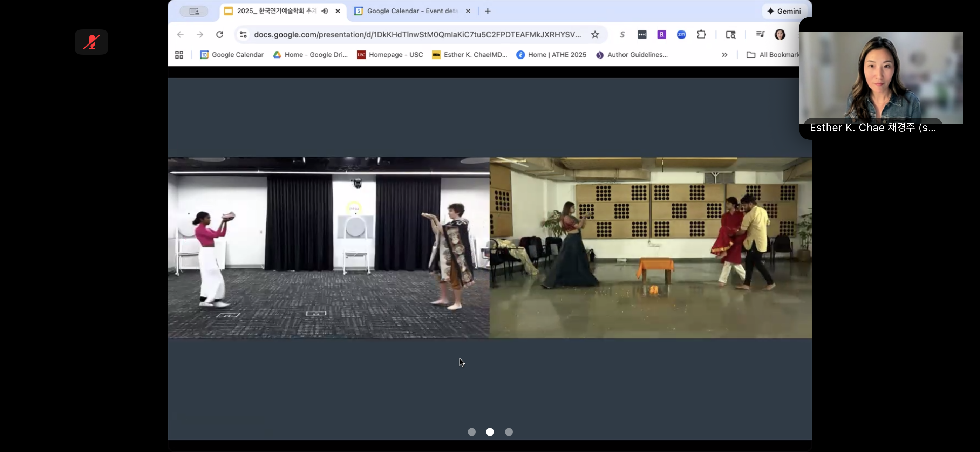
Task: Click the Zoom extension icon
Action: 681,35
